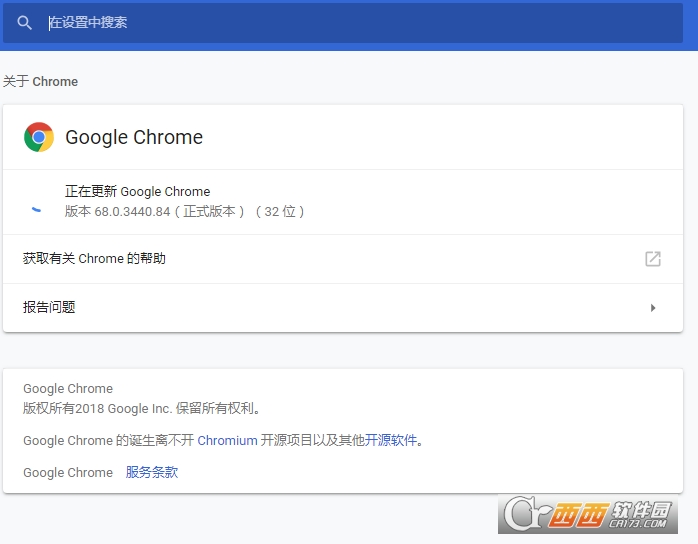This screenshot has height=544, width=698.
Task: Expand the 报告问题 arrow
Action: tap(653, 308)
